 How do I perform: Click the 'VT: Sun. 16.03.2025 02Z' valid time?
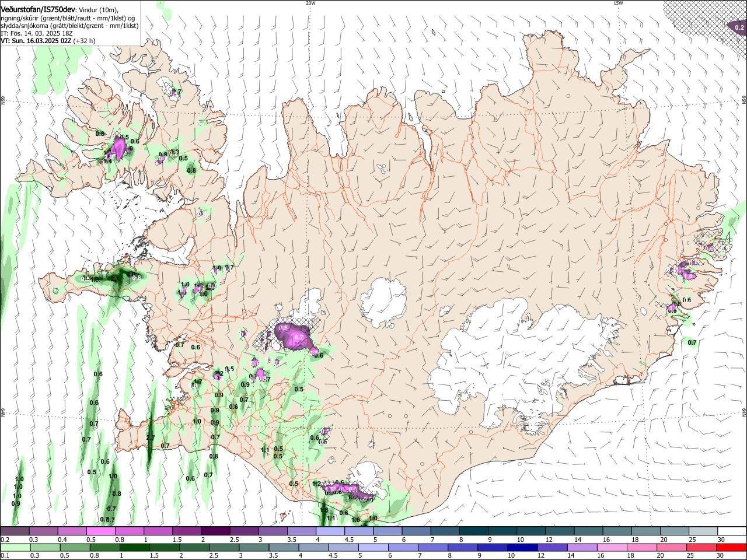(x=36, y=41)
